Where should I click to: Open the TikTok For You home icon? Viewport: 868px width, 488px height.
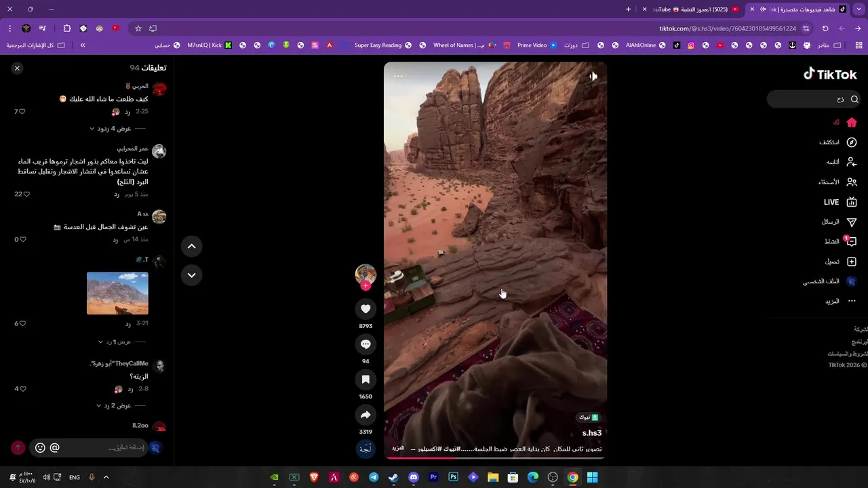point(852,123)
